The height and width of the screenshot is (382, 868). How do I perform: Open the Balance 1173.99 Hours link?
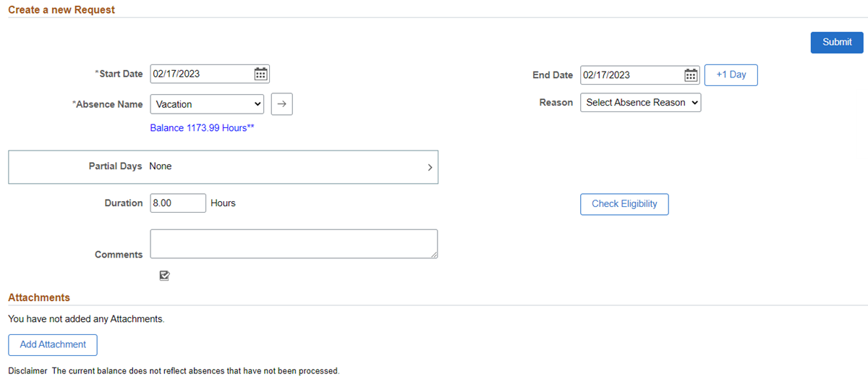202,128
